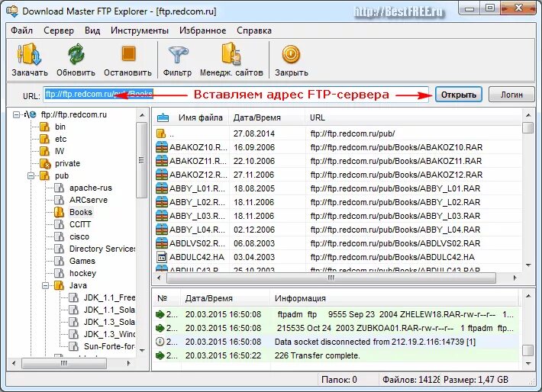The width and height of the screenshot is (542, 392).
Task: Click the Java folder icon in tree
Action: [x=59, y=285]
